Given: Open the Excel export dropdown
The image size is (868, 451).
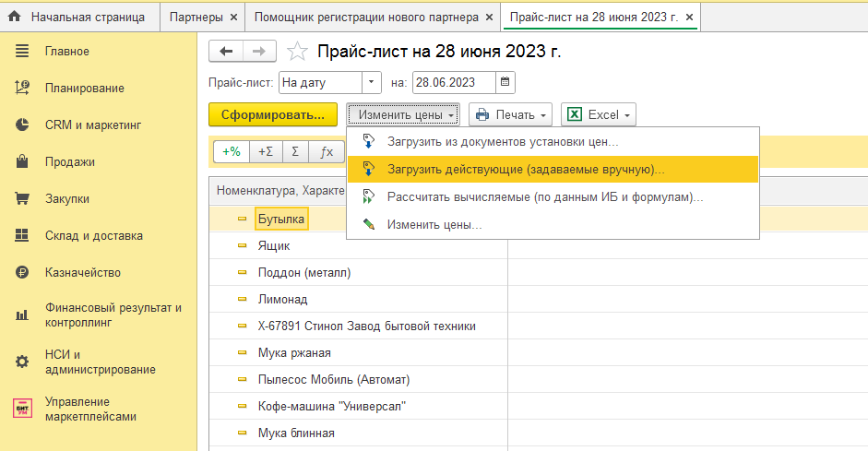Looking at the screenshot, I should tap(598, 115).
